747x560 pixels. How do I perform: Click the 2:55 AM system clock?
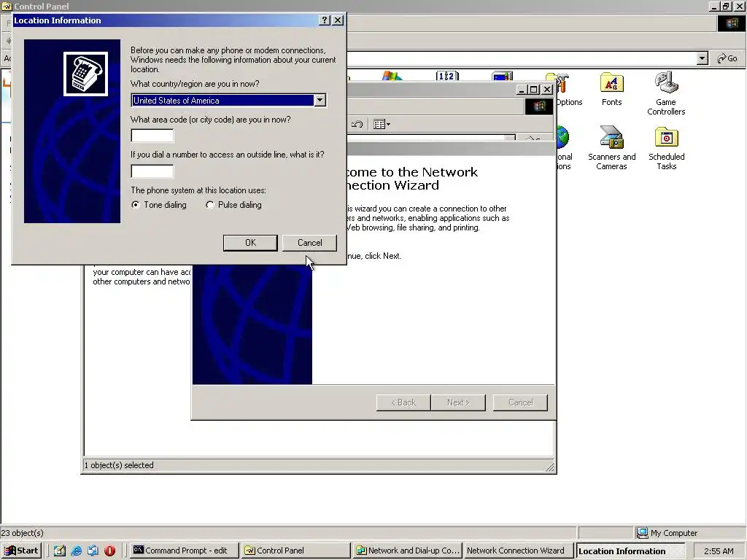719,551
